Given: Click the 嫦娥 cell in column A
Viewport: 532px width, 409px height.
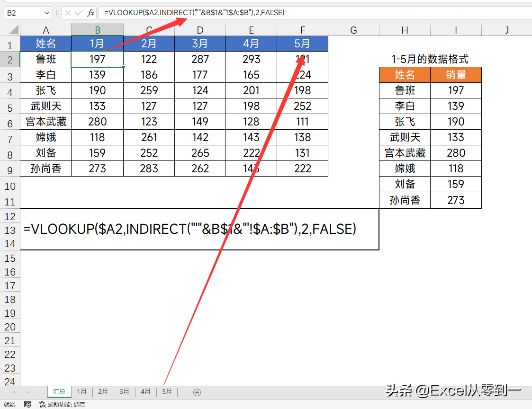Looking at the screenshot, I should click(x=46, y=137).
